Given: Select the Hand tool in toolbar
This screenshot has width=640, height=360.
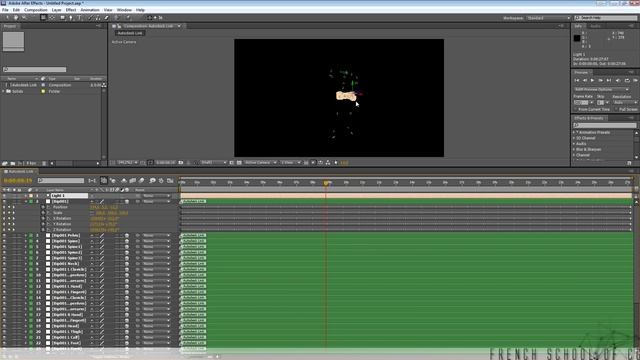Looking at the screenshot, I should [16, 18].
